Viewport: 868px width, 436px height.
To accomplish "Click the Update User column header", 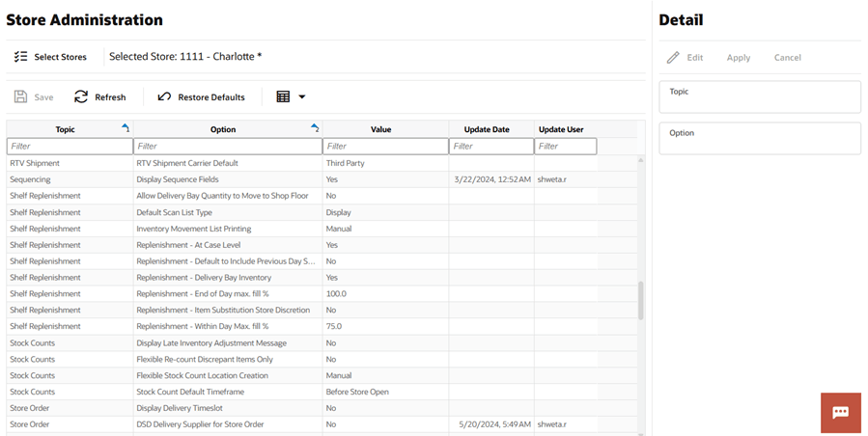I will click(561, 129).
